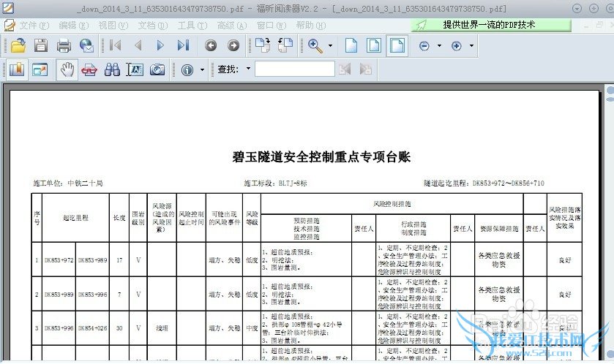Click cell DK854+026 in row 3
Viewport: 614px width, 364px height.
pyautogui.click(x=92, y=328)
